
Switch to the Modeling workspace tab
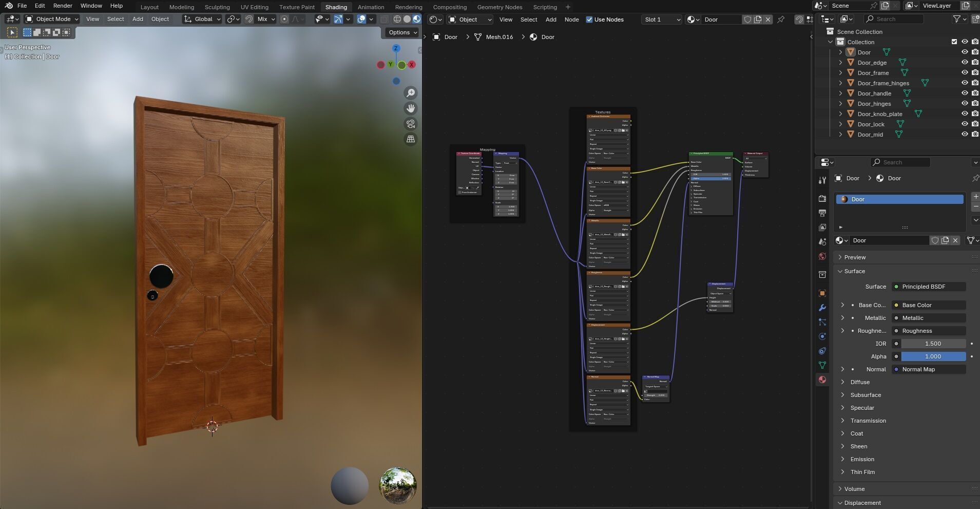tap(182, 7)
